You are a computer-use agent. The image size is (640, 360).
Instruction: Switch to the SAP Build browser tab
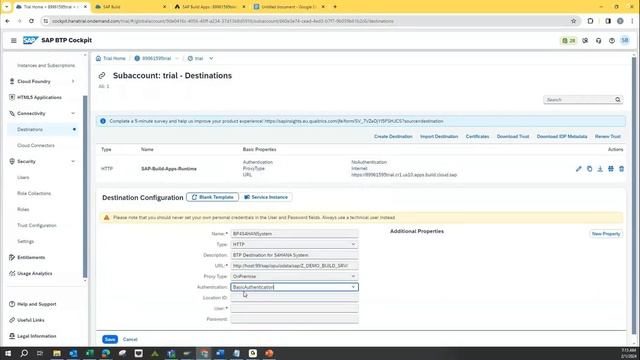[131, 7]
